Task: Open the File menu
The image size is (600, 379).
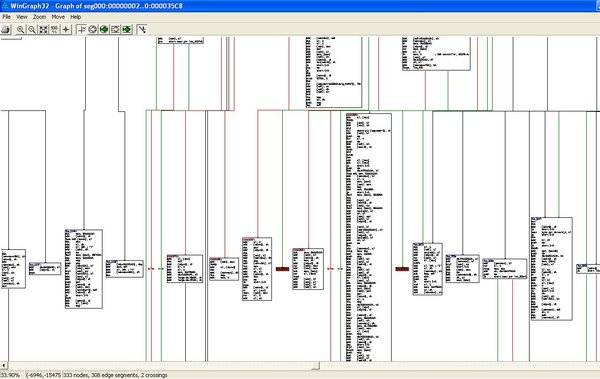Action: (x=7, y=17)
